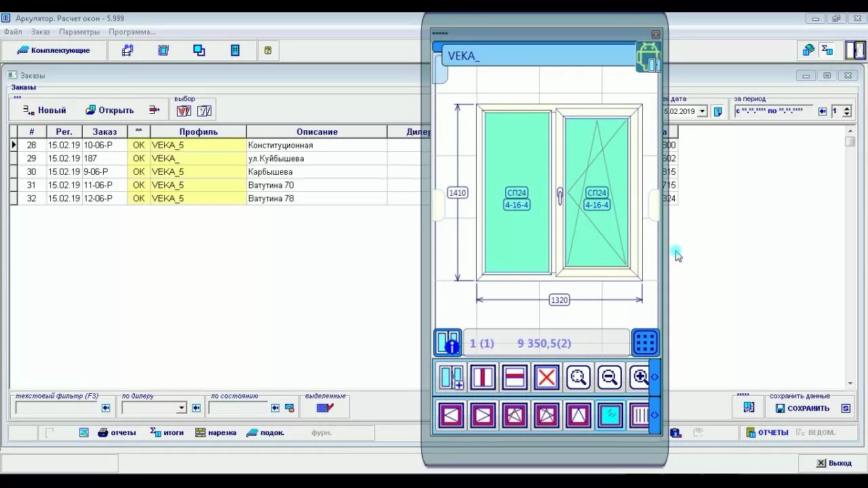This screenshot has width=868, height=488.
Task: Click the red check-all selection icon
Action: pos(184,111)
